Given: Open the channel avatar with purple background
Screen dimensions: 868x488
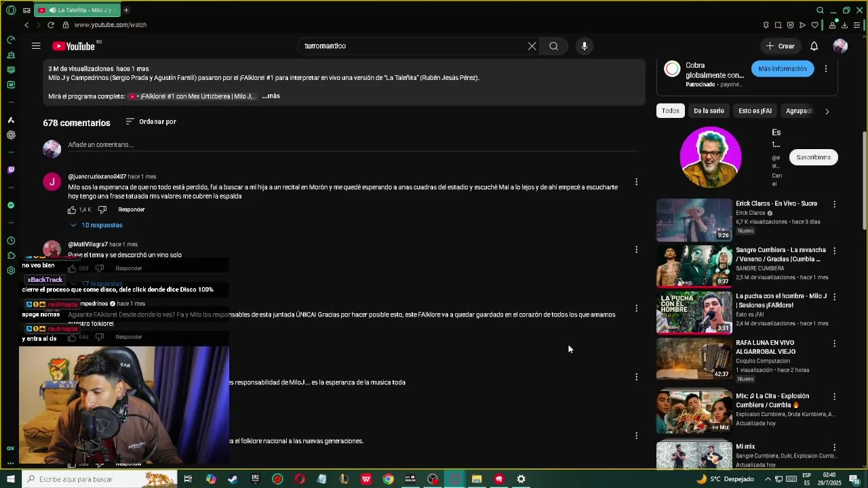Looking at the screenshot, I should point(711,157).
